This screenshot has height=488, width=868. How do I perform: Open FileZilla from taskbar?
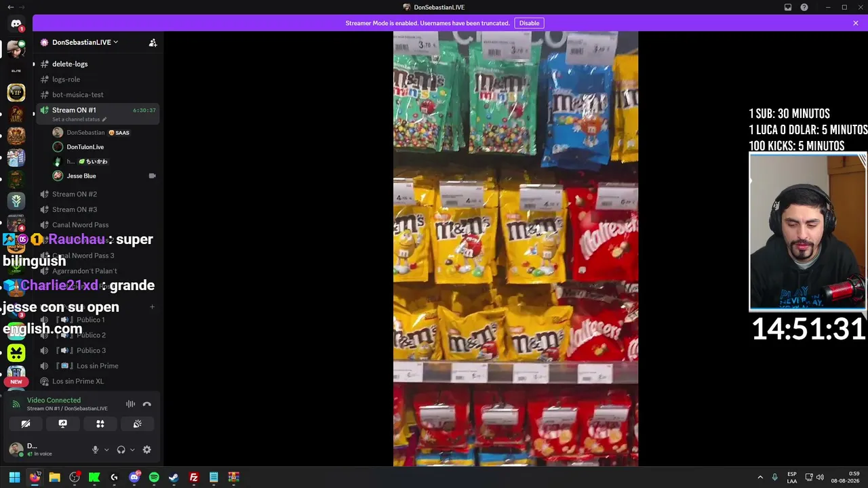click(x=194, y=477)
